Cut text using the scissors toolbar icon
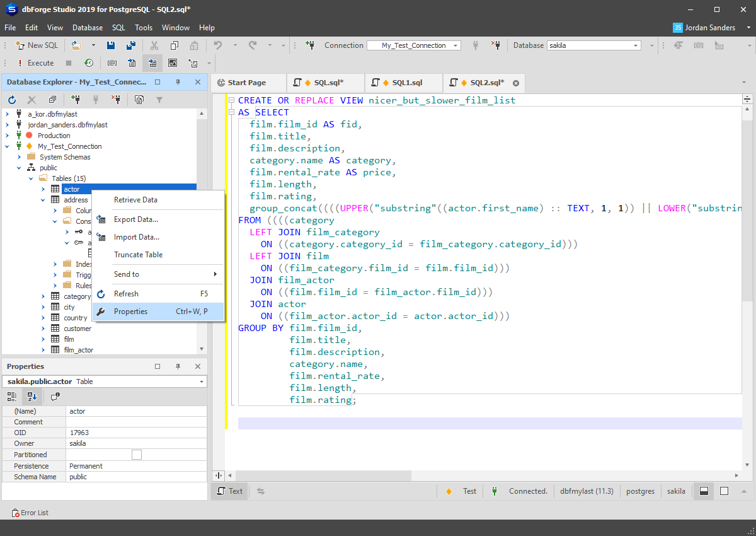Screen dimensions: 756x536 (154, 45)
